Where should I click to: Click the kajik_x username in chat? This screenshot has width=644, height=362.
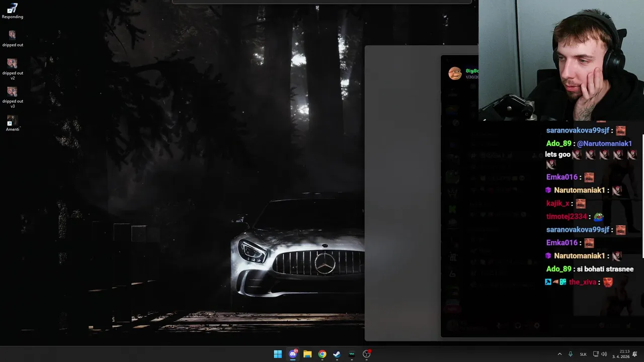(x=557, y=204)
